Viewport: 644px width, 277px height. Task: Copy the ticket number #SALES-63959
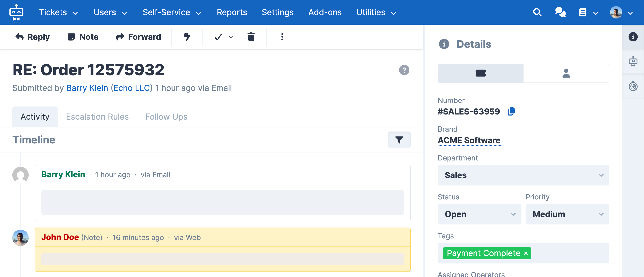tap(511, 111)
